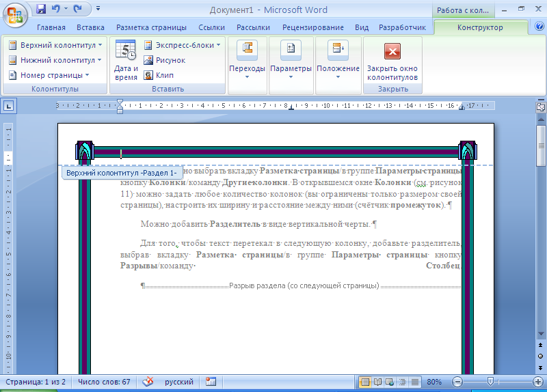Click the scroll down arrow
Image resolution: width=547 pixels, height=392 pixels.
(541, 334)
